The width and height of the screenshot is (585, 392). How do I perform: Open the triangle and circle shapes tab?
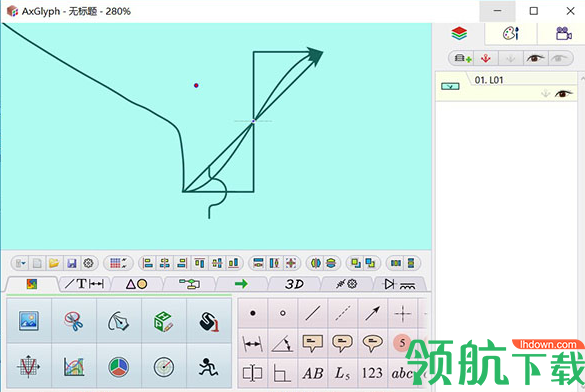coord(137,284)
